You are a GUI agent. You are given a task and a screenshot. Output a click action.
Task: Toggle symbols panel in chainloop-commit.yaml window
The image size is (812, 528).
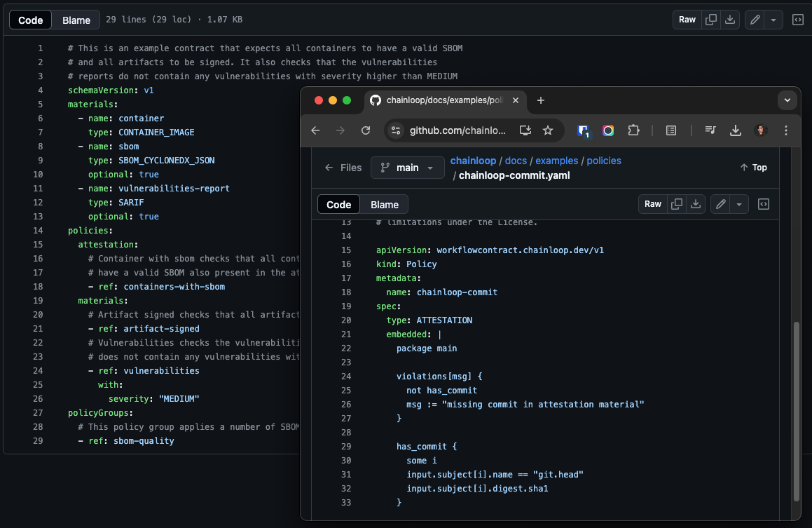(x=764, y=204)
